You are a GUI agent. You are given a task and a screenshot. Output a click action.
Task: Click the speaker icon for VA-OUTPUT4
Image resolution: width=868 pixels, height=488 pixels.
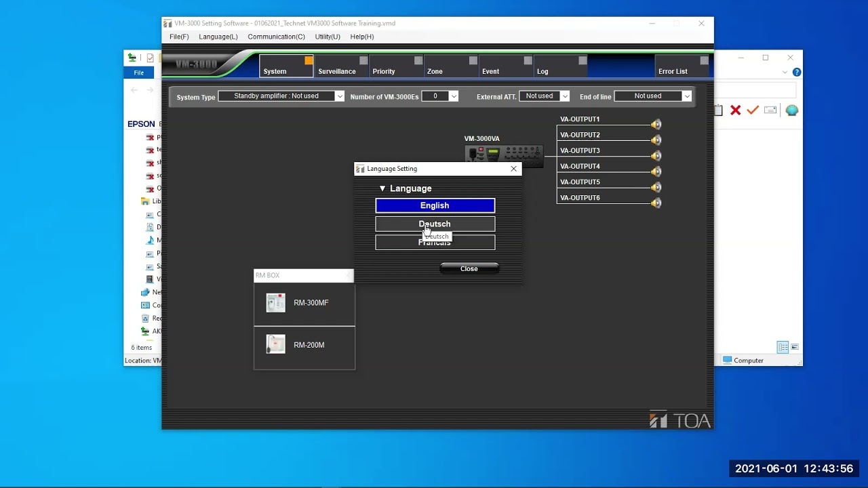click(656, 171)
